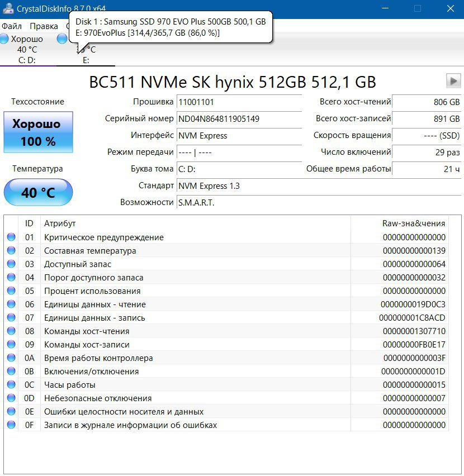Click the Хорошо 100 % health status button
This screenshot has width=464, height=476.
38,132
